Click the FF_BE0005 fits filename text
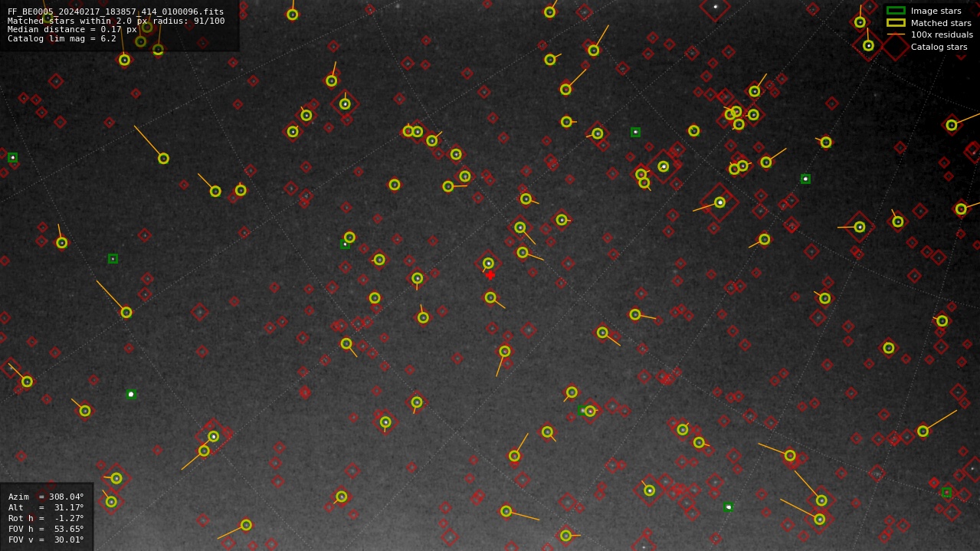The width and height of the screenshot is (980, 551). point(116,12)
